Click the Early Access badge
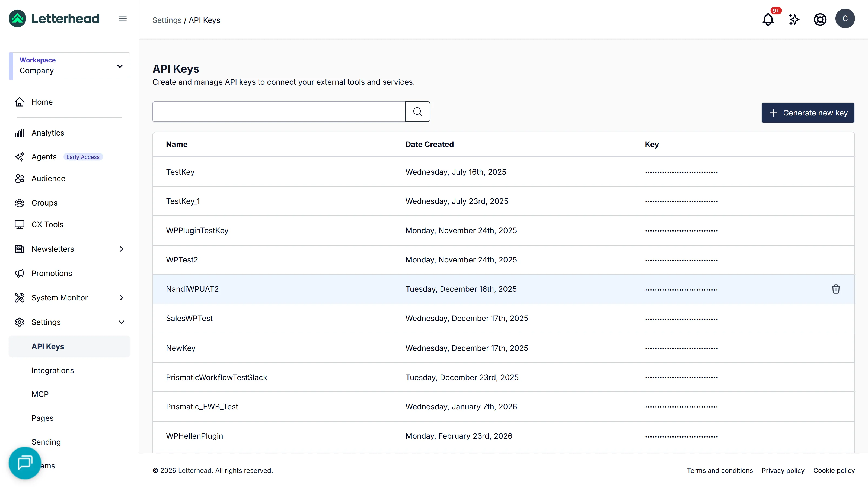Image resolution: width=868 pixels, height=488 pixels. point(83,157)
